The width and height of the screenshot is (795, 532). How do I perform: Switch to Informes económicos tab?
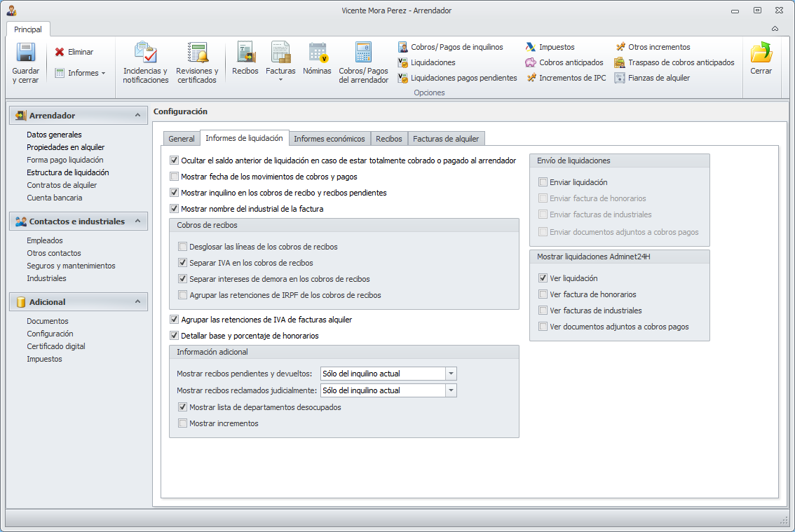pos(329,139)
